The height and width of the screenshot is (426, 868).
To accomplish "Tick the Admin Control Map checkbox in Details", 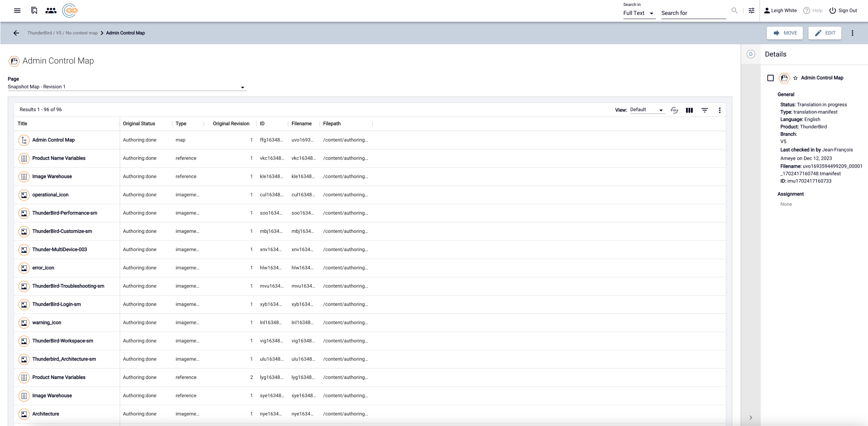I will (x=771, y=78).
